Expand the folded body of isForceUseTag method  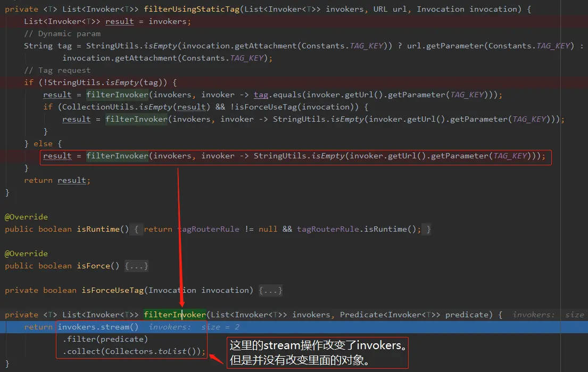click(270, 290)
